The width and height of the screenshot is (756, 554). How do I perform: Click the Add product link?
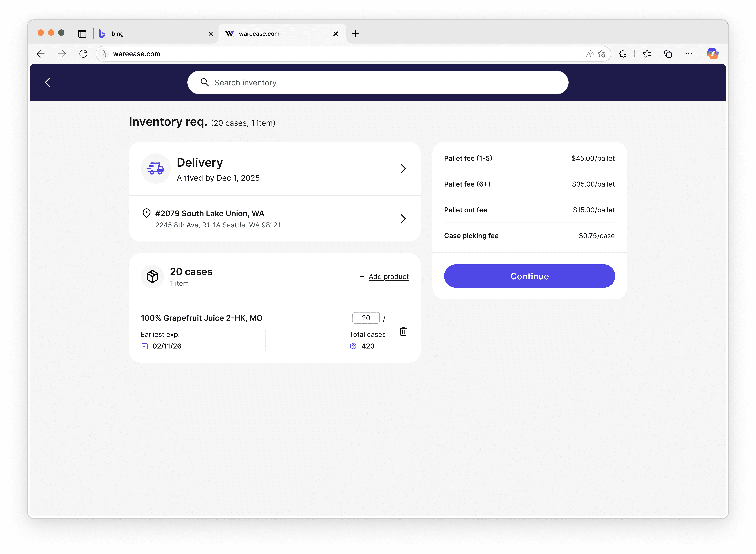pos(388,277)
